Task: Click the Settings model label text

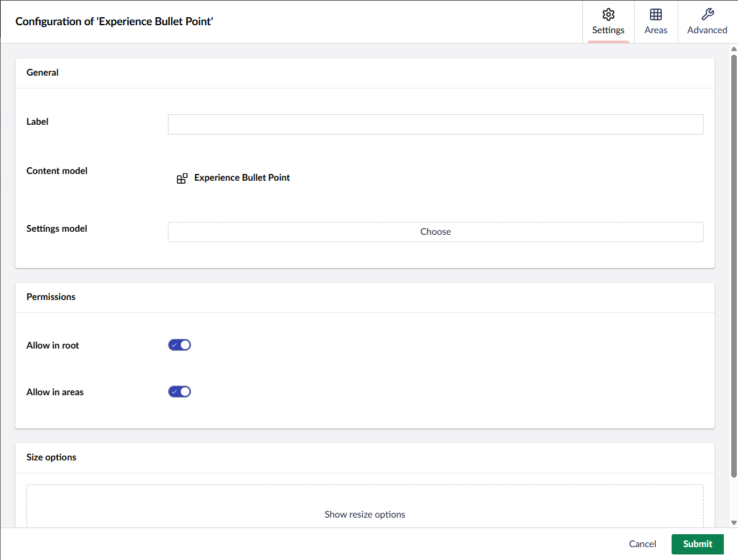Action: [57, 229]
